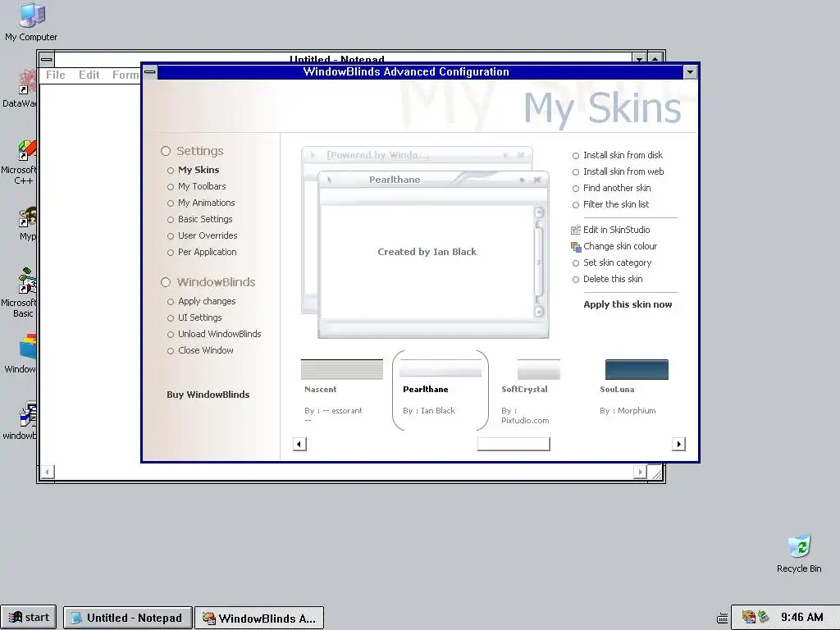
Task: Open My Computer desktop icon
Action: click(31, 21)
